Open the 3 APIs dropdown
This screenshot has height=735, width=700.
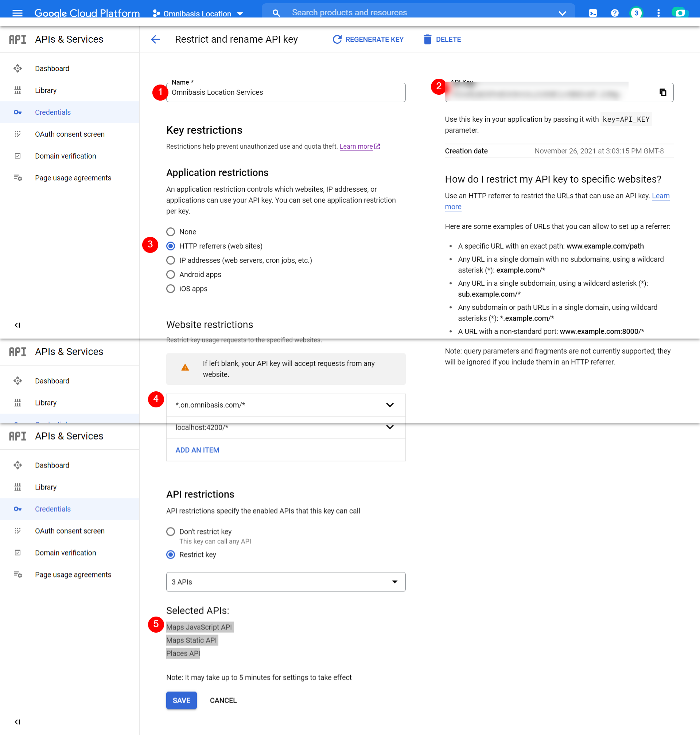285,581
